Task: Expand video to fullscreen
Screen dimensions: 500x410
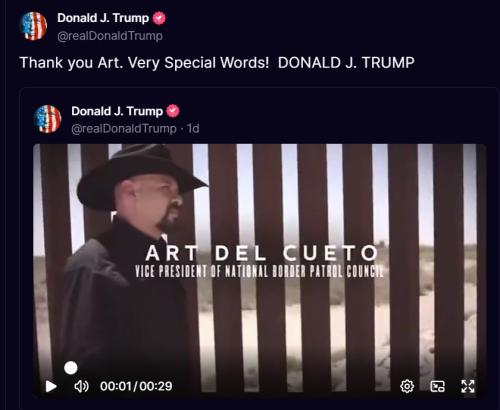Action: 468,386
